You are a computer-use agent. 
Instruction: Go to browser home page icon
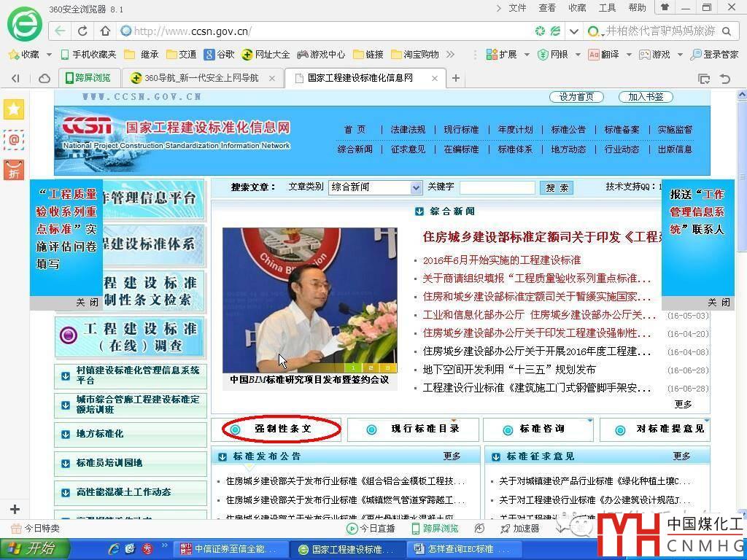pyautogui.click(x=105, y=31)
